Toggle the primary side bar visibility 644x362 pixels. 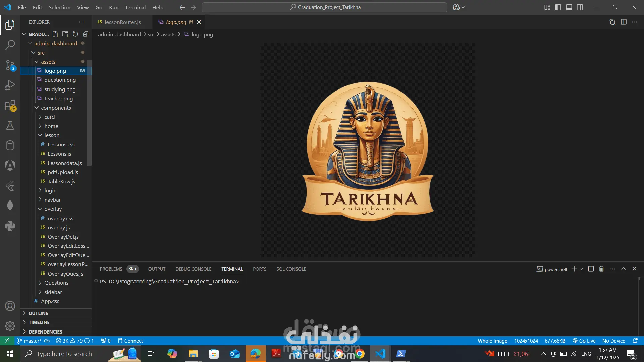pos(558,7)
